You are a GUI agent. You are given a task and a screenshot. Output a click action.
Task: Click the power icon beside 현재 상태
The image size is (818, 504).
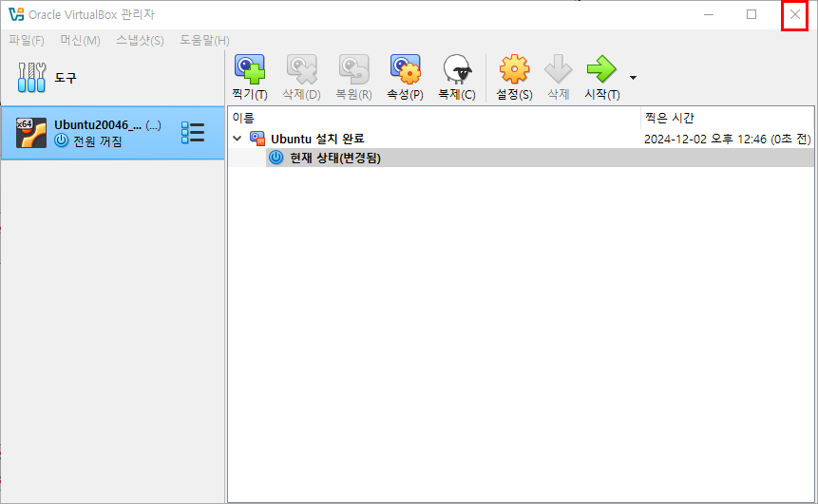click(276, 158)
